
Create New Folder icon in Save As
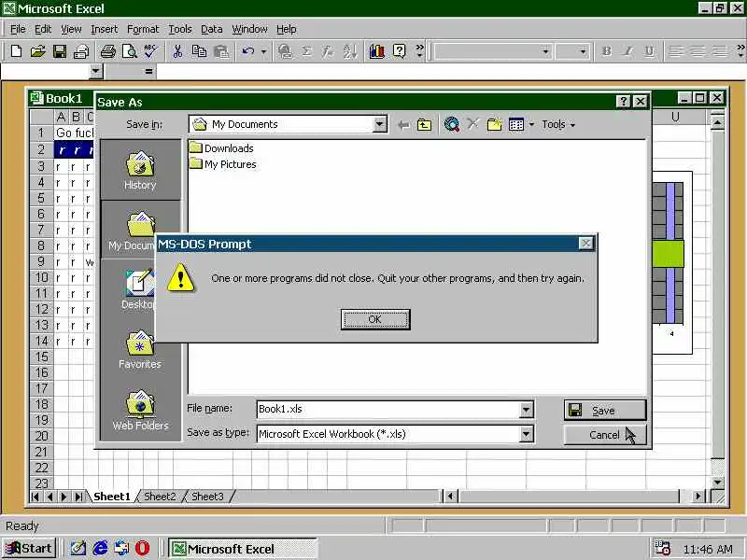(495, 125)
